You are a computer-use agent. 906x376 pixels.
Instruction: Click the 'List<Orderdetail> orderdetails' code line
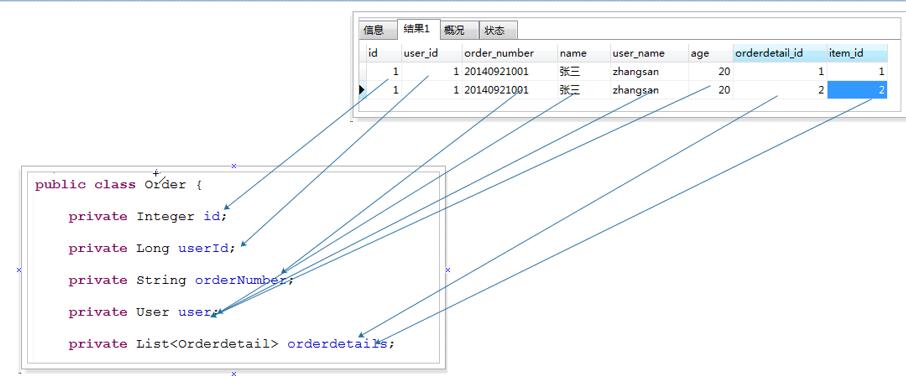click(231, 344)
